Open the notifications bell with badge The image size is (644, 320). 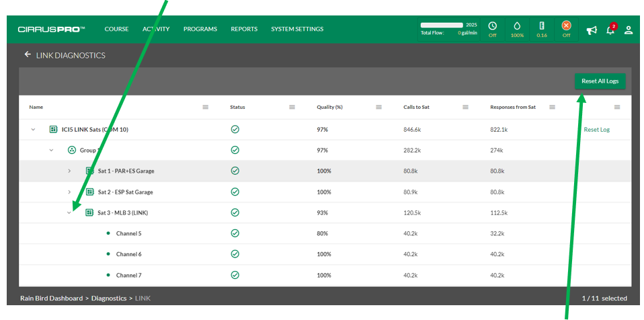coord(611,30)
